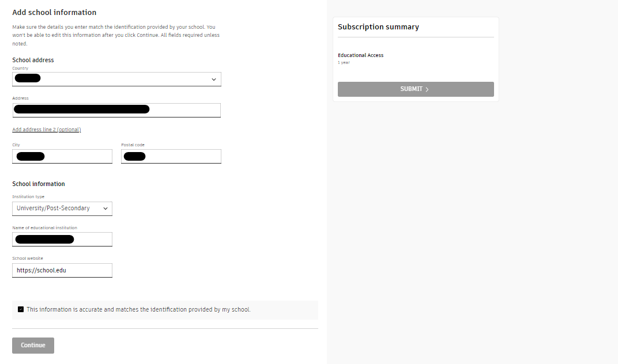
Task: Uncheck the school identification confirmation box
Action: coord(21,309)
